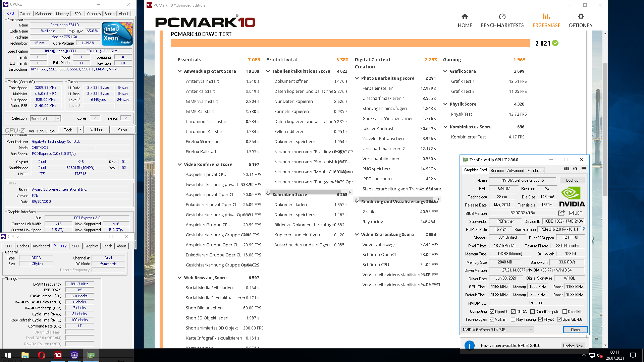Collapse the Web Browsing Score section
Image resolution: width=644 pixels, height=362 pixels.
coord(179,278)
